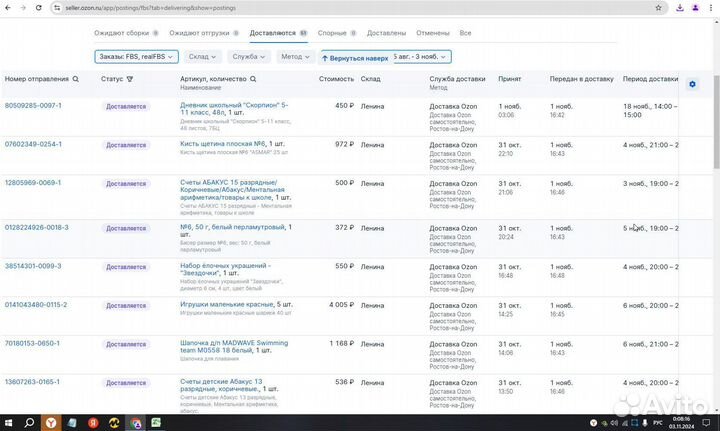720x431 pixels.
Task: Click search icon beside Номер отправления header
Action: [x=76, y=79]
